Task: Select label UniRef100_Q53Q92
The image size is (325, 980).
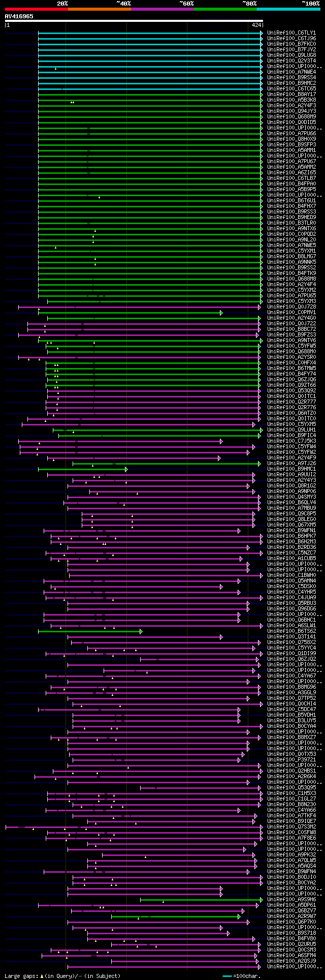Action: pyautogui.click(x=291, y=390)
